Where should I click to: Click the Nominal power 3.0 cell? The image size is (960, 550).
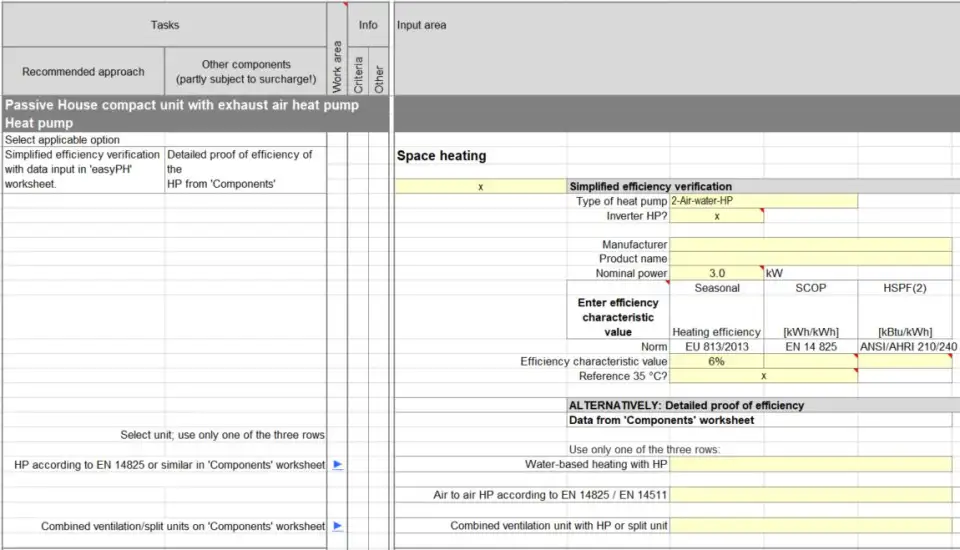[716, 273]
